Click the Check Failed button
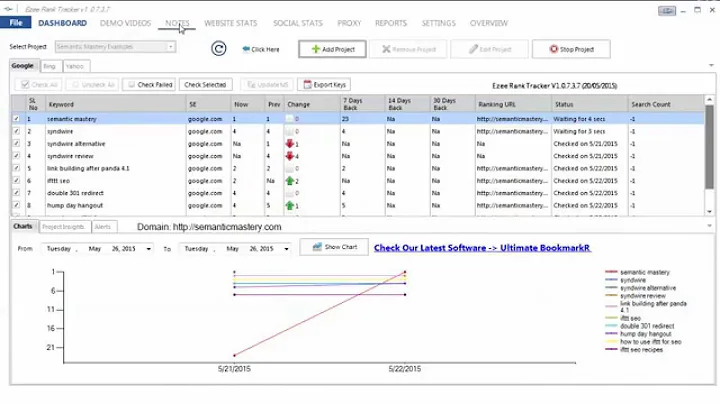The height and width of the screenshot is (404, 720). click(x=149, y=84)
